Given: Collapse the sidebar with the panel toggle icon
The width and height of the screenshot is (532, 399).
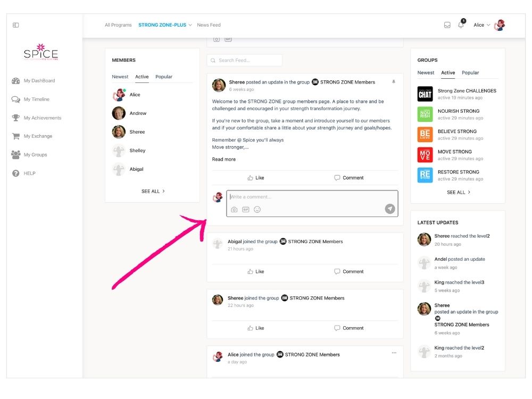Looking at the screenshot, I should 16,25.
